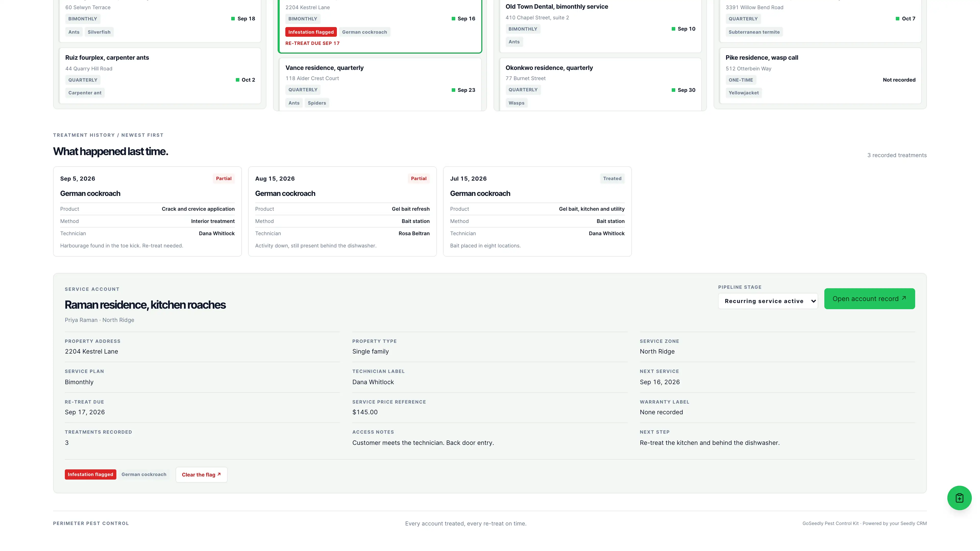The image size is (980, 551).
Task: Click the Sep 17, 2026 re-treat due value
Action: (84, 412)
